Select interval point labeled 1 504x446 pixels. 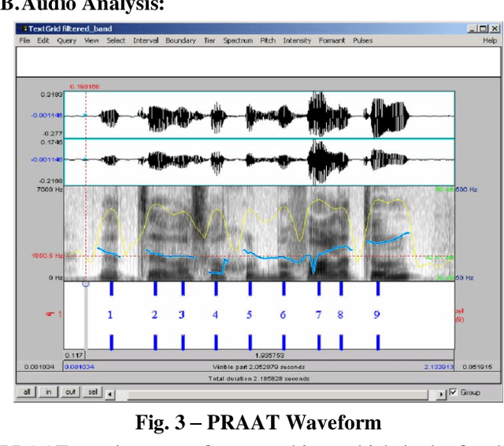[x=110, y=315]
